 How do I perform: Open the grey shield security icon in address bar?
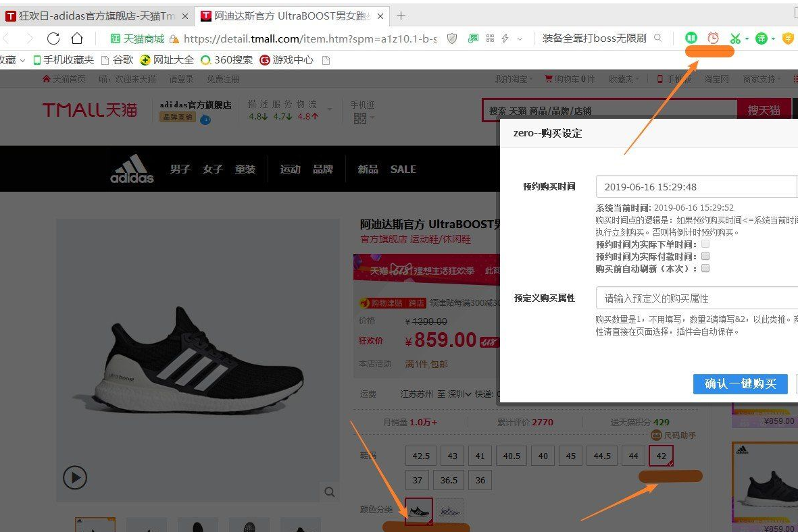452,38
